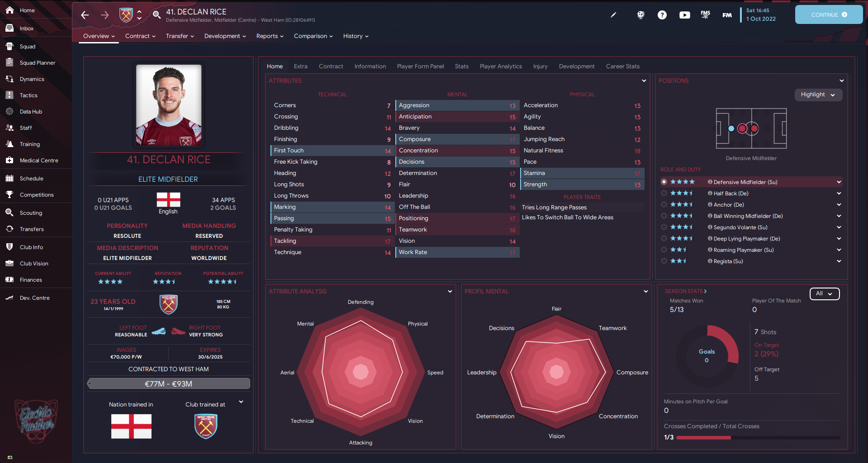Click the €77M - €93M value bar

tap(168, 383)
